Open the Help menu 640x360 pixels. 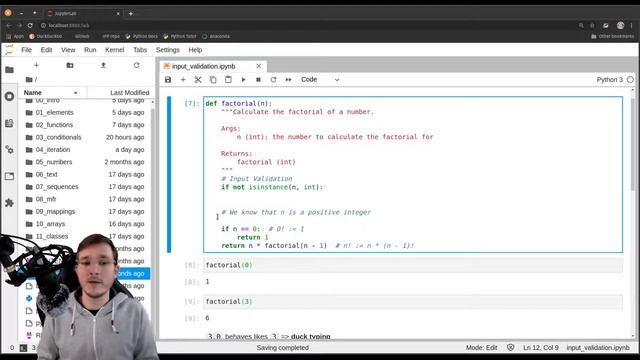(x=195, y=50)
